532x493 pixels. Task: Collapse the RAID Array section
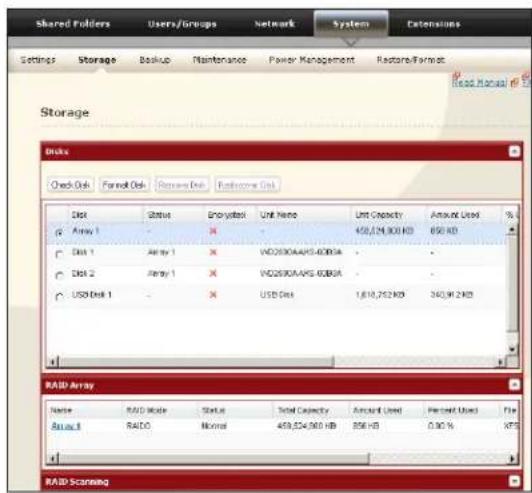(x=514, y=385)
